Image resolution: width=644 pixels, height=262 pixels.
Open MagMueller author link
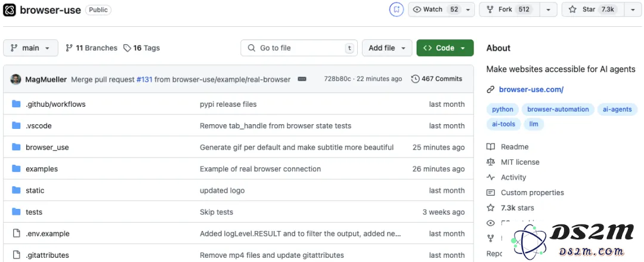click(x=46, y=79)
